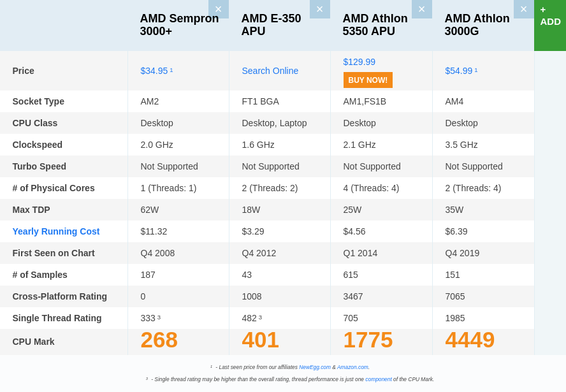Click the # of Physical Cores label
The height and width of the screenshot is (392, 566).
pyautogui.click(x=54, y=188)
